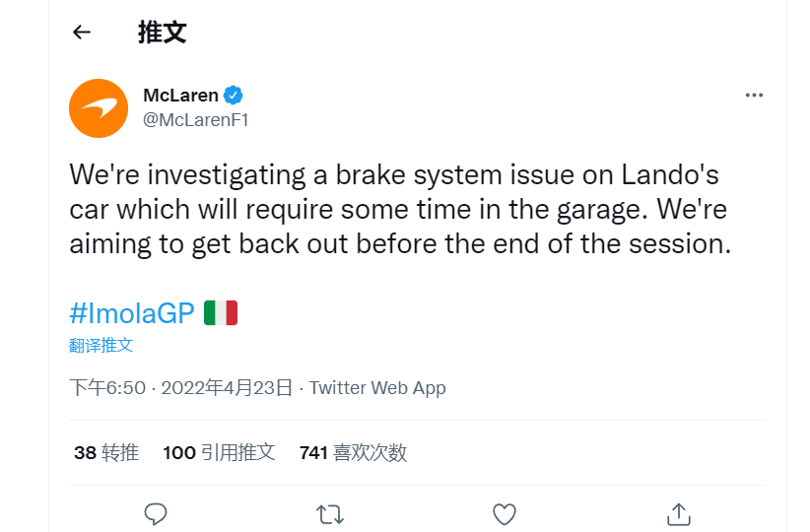The image size is (810, 532).
Task: Click the McLaren display name
Action: [x=180, y=96]
